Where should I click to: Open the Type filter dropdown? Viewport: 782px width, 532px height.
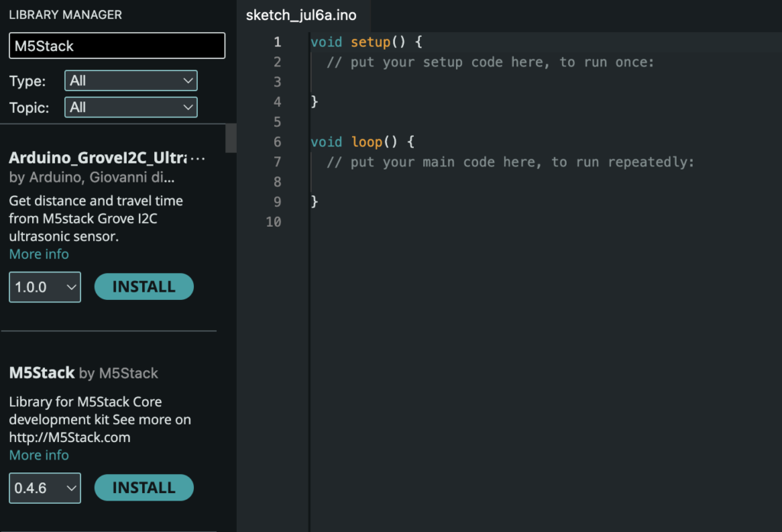click(131, 81)
